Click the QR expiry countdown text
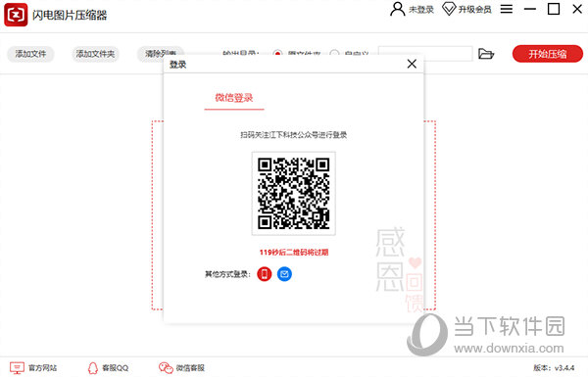Viewport: 588px width, 377px height. coord(294,253)
